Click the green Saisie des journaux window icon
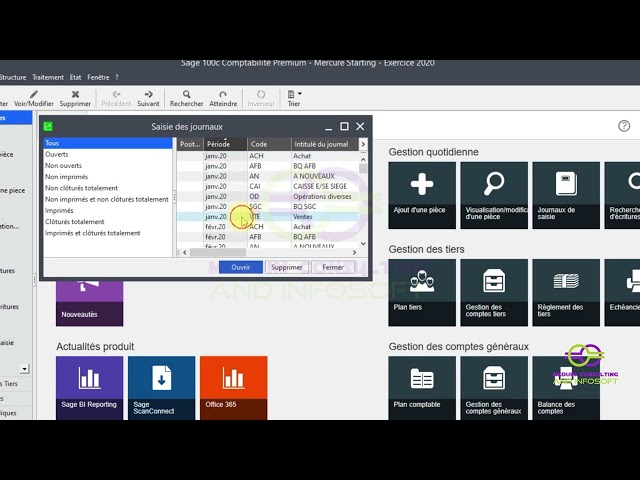 [x=48, y=127]
